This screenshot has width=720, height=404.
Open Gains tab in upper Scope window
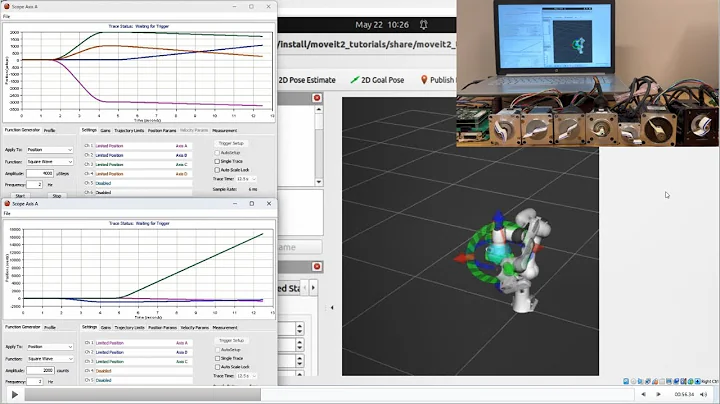tap(106, 130)
